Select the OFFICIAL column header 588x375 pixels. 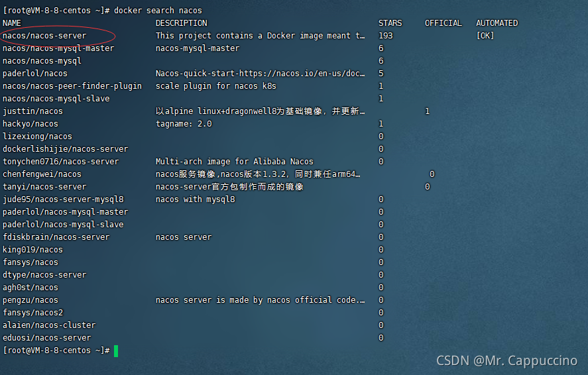443,23
